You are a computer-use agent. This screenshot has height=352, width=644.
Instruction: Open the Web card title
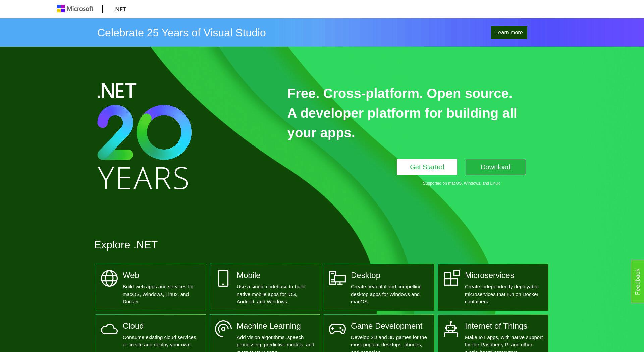131,275
